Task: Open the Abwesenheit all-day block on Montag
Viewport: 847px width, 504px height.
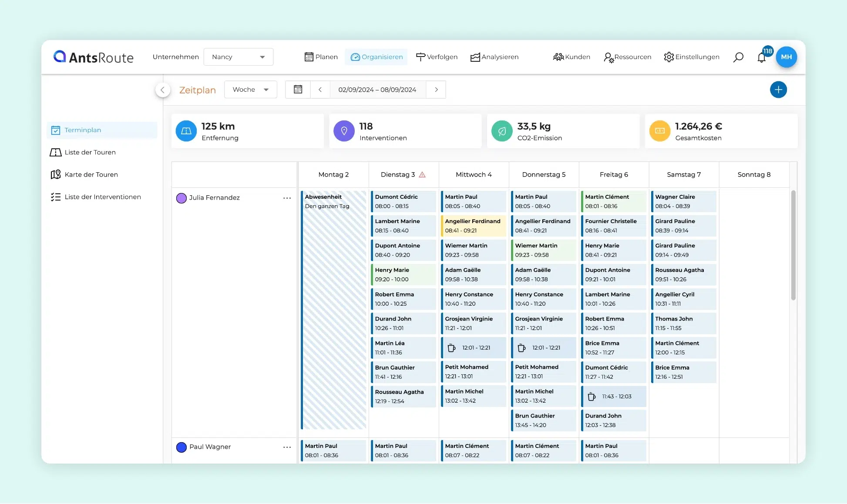Action: coord(333,310)
